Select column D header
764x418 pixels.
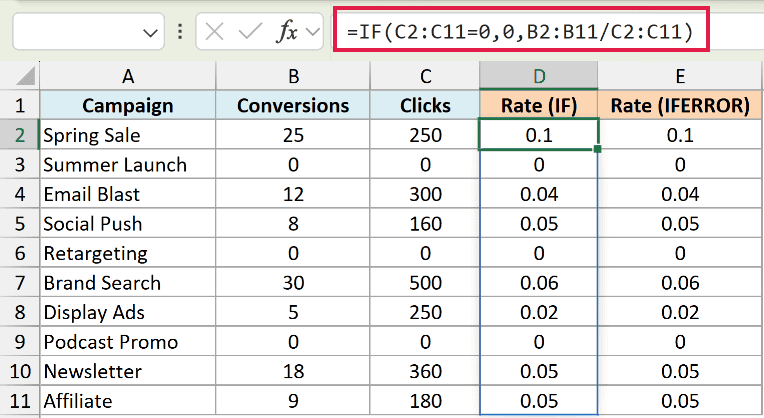point(538,76)
